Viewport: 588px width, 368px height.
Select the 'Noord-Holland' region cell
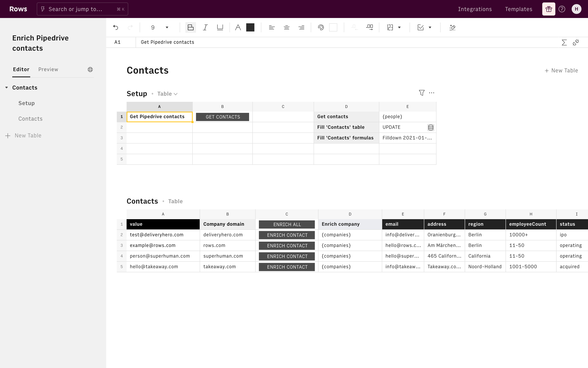pos(485,267)
